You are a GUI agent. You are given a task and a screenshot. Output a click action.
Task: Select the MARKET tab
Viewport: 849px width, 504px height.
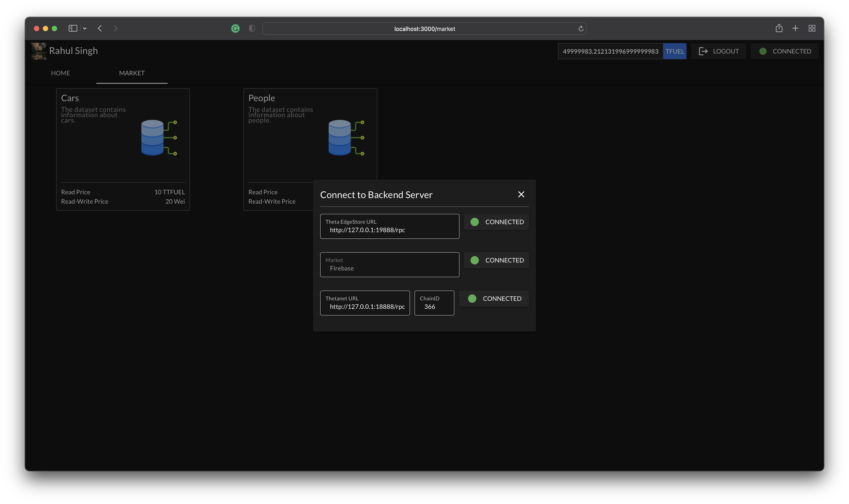132,73
